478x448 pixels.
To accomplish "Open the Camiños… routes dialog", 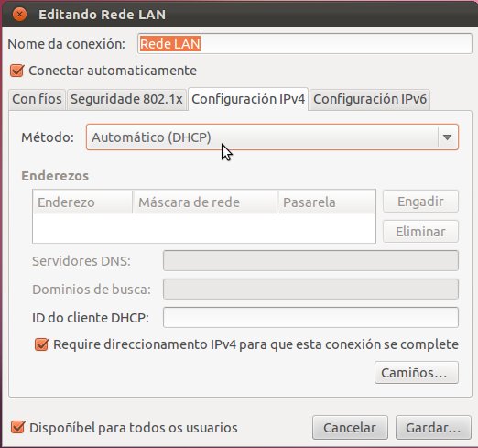I will pos(417,373).
